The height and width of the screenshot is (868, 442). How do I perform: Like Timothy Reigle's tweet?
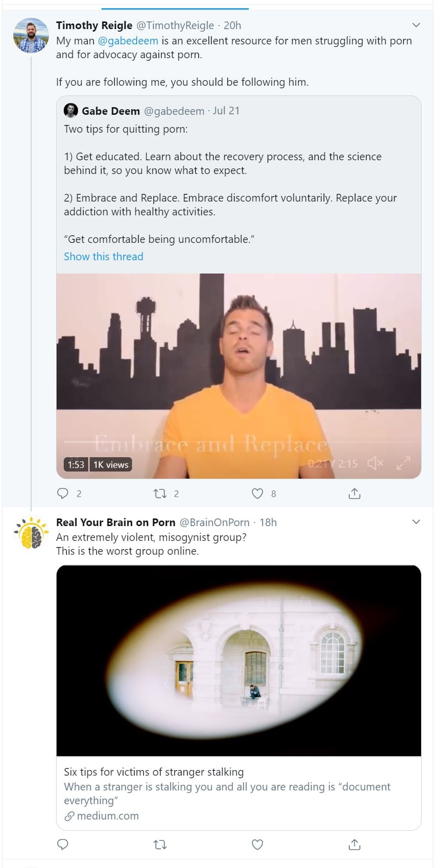pos(257,493)
